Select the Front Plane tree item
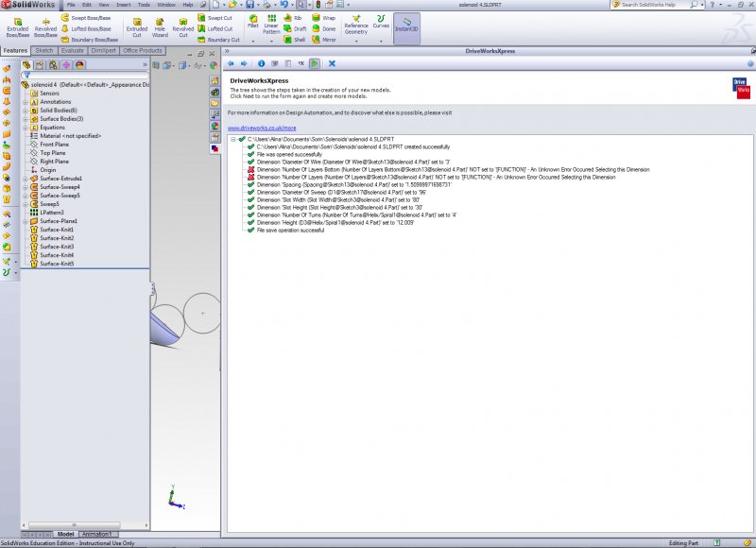The height and width of the screenshot is (548, 756). [x=54, y=145]
